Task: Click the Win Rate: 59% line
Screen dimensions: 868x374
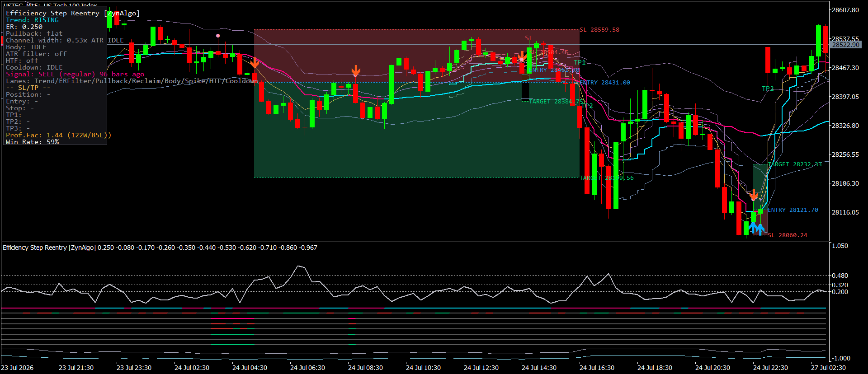Action: coord(33,142)
